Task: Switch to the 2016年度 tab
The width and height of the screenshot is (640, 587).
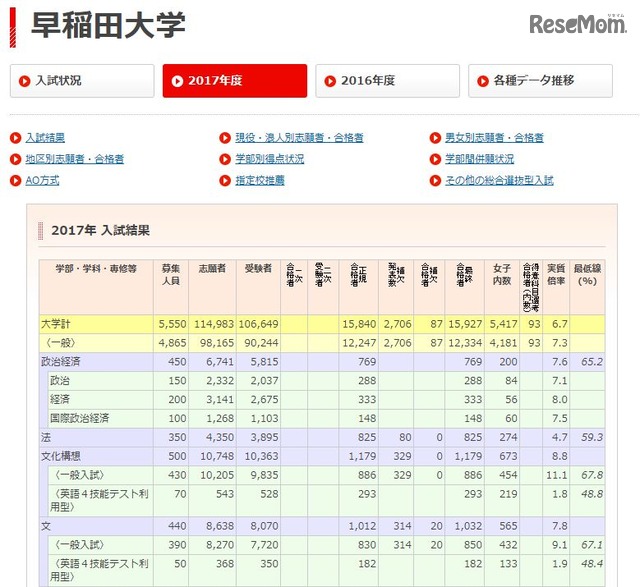Action: coord(387,81)
